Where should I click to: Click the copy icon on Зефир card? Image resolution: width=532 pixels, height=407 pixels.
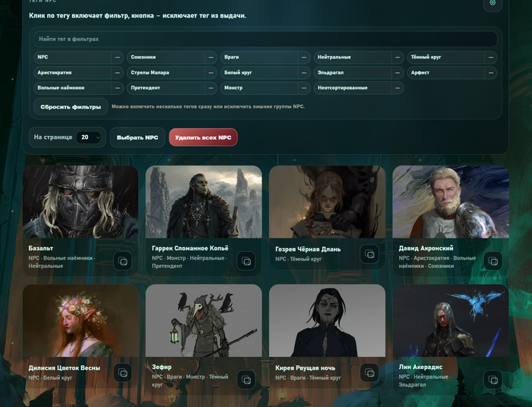[x=246, y=380]
